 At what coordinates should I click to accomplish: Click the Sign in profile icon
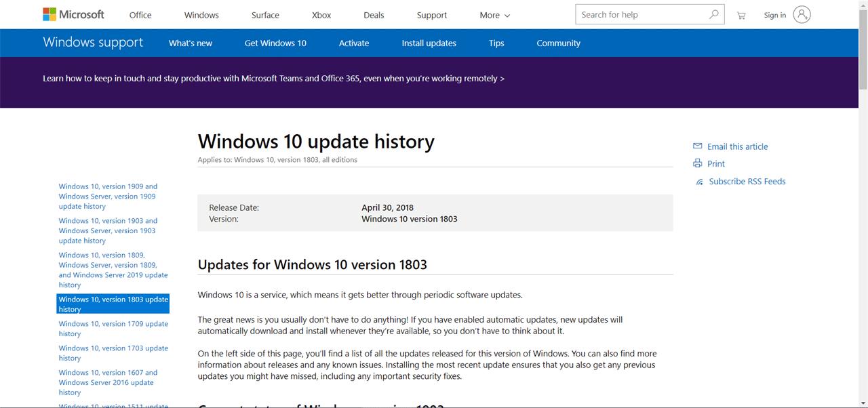pos(802,14)
